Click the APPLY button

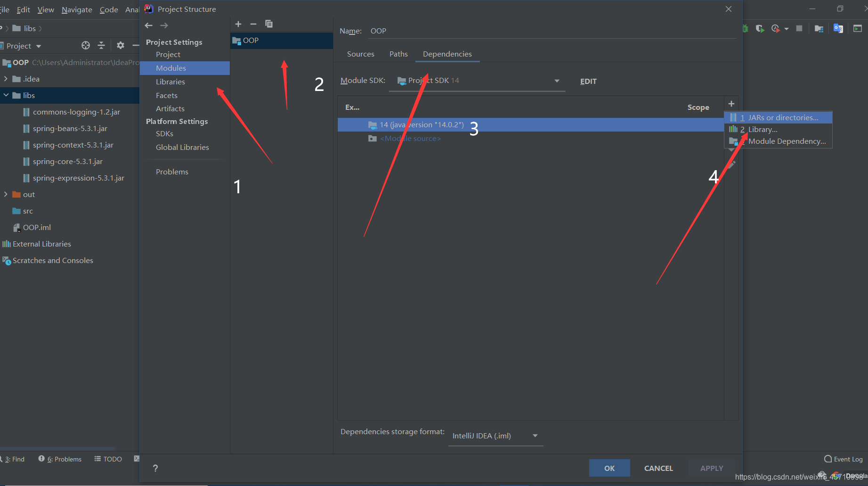tap(711, 468)
